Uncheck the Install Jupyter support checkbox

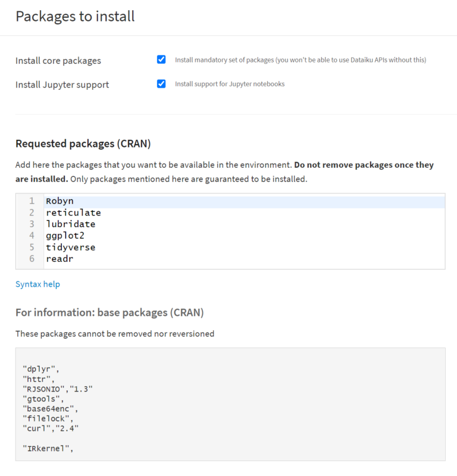pyautogui.click(x=161, y=84)
